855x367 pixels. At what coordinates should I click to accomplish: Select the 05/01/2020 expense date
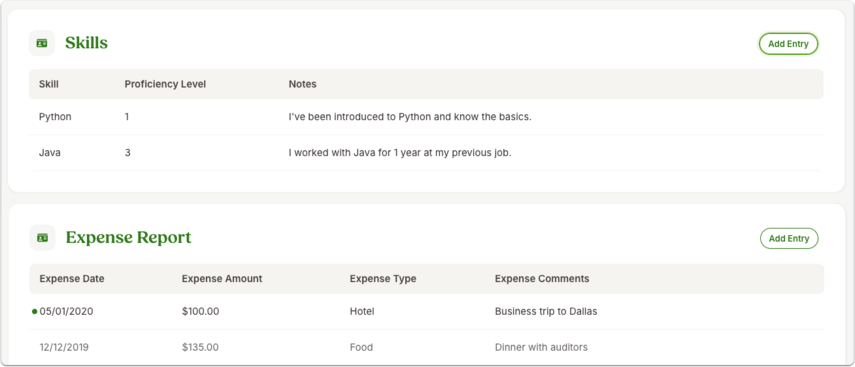tap(67, 311)
